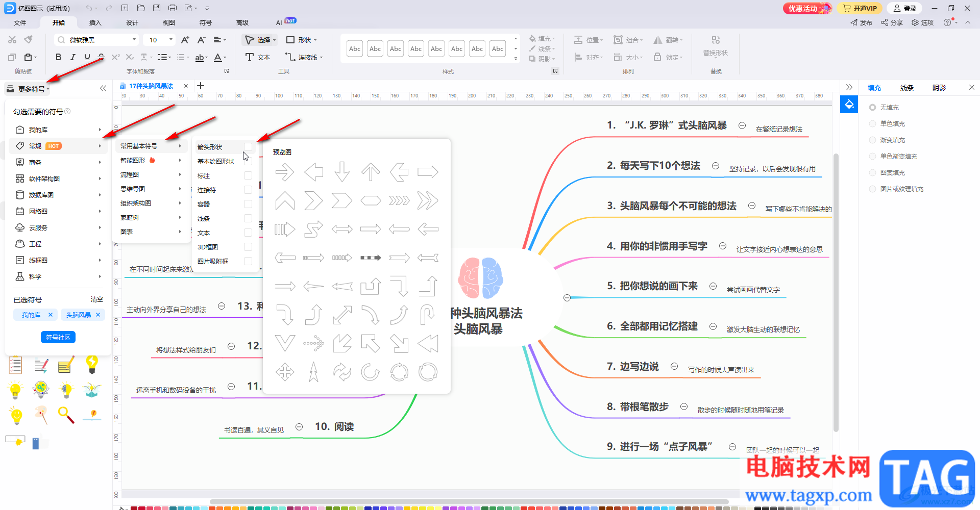Decrease the font size
This screenshot has width=980, height=510.
click(x=201, y=40)
